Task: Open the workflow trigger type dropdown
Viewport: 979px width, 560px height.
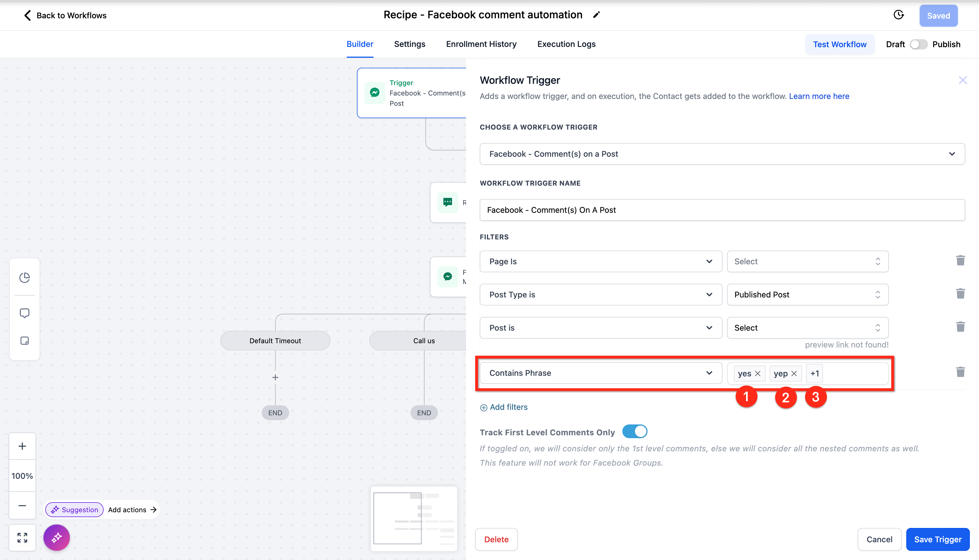Action: click(722, 154)
